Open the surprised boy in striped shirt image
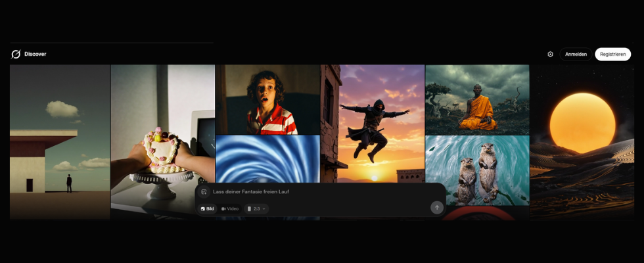Screen dimensions: 644x263 click(x=267, y=99)
